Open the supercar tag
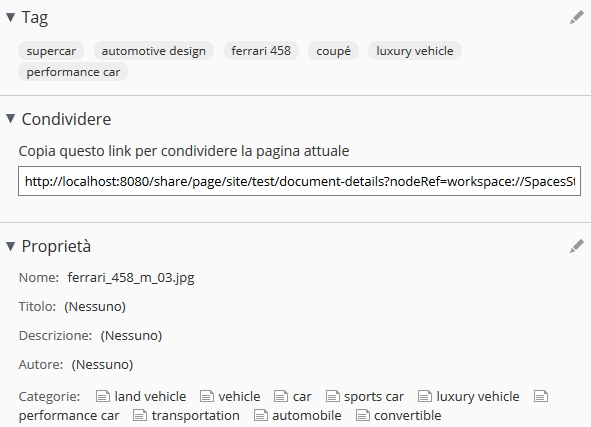591x427 pixels. click(51, 51)
